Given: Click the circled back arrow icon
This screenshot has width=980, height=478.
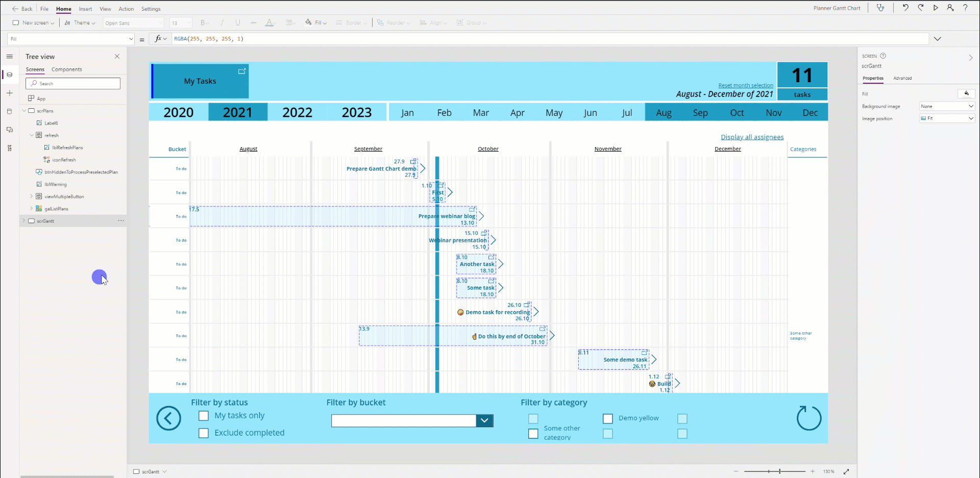Looking at the screenshot, I should point(168,418).
